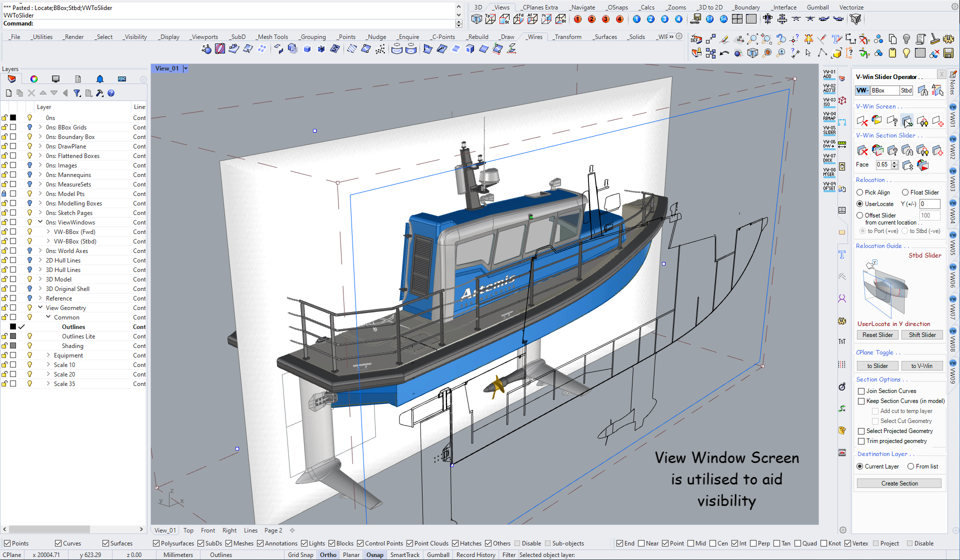The width and height of the screenshot is (960, 560).
Task: Click the floppy disk save icon
Action: coord(948,53)
